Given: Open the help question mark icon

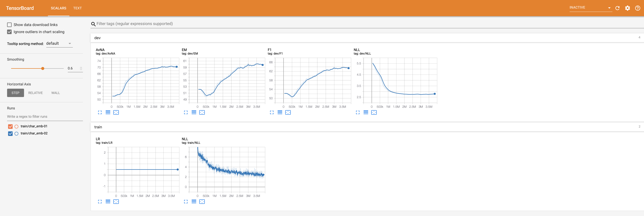Looking at the screenshot, I should tap(638, 8).
